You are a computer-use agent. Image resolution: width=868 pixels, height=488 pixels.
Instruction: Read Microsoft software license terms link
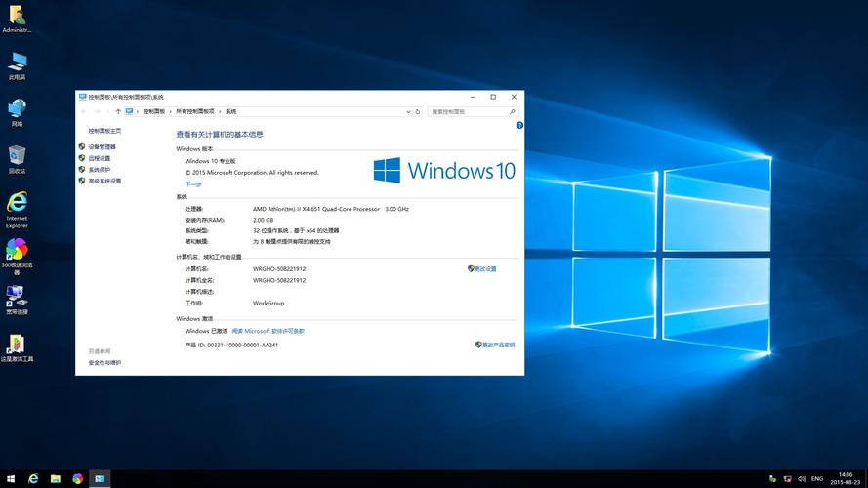pos(268,331)
